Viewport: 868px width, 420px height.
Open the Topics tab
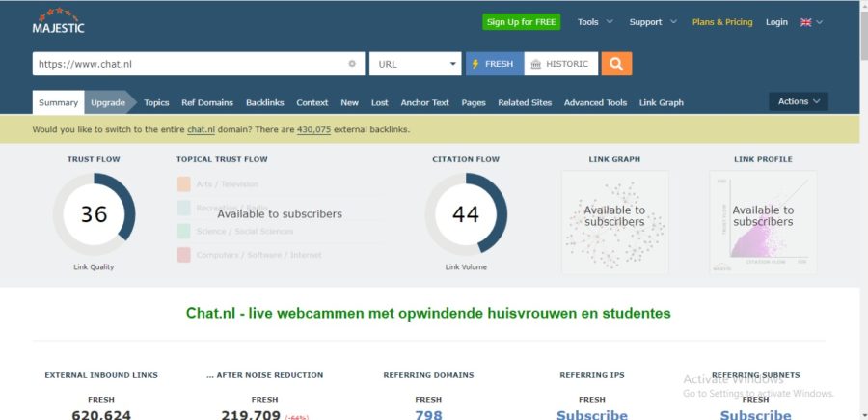(156, 102)
